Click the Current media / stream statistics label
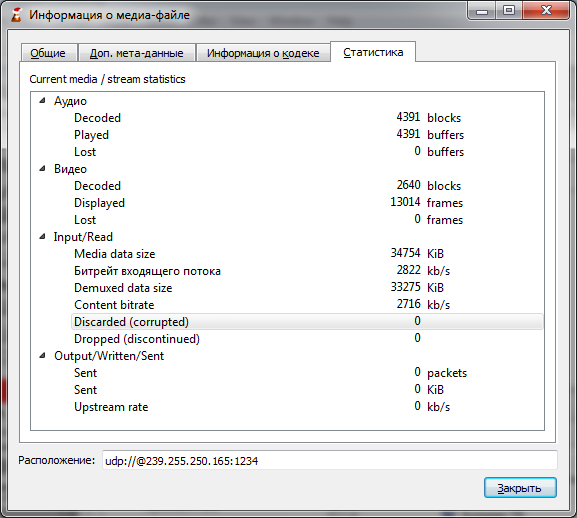577x518 pixels. (x=107, y=79)
